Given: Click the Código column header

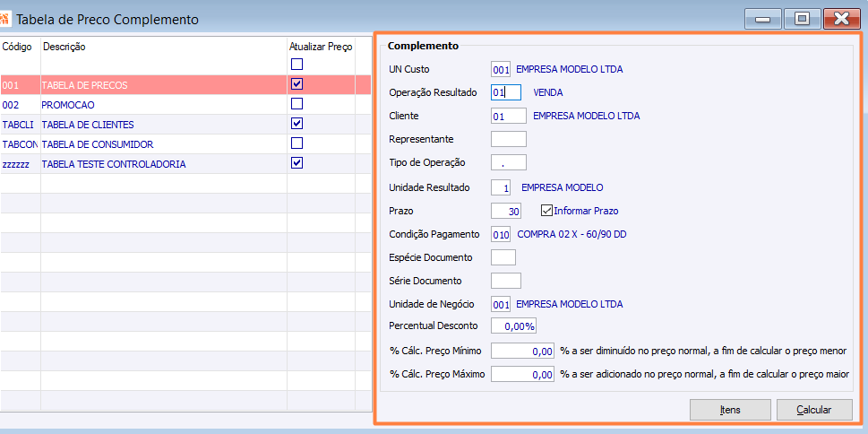Looking at the screenshot, I should pyautogui.click(x=17, y=48).
